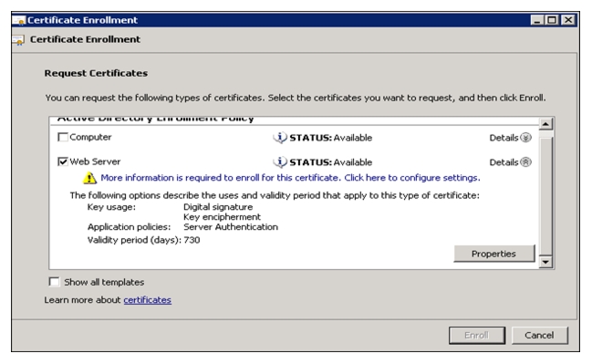Click the Server Authentication policy value
This screenshot has width=592, height=364.
pyautogui.click(x=231, y=227)
